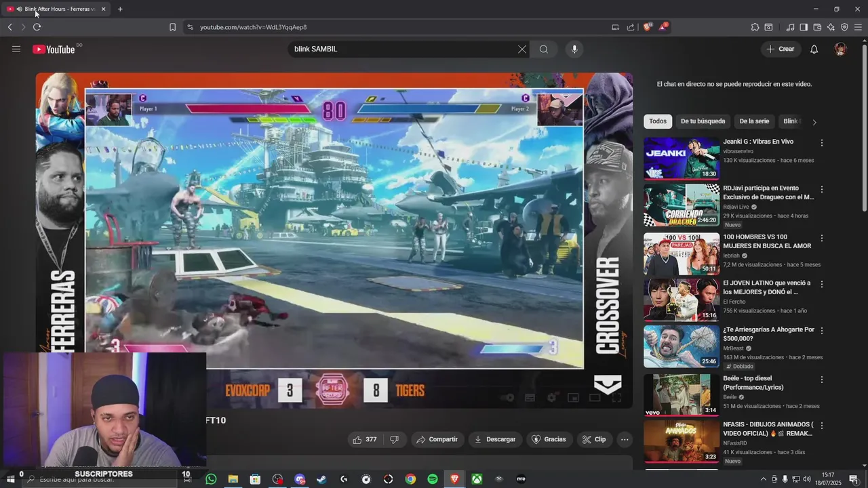Enter fullscreen on the player

(x=616, y=398)
